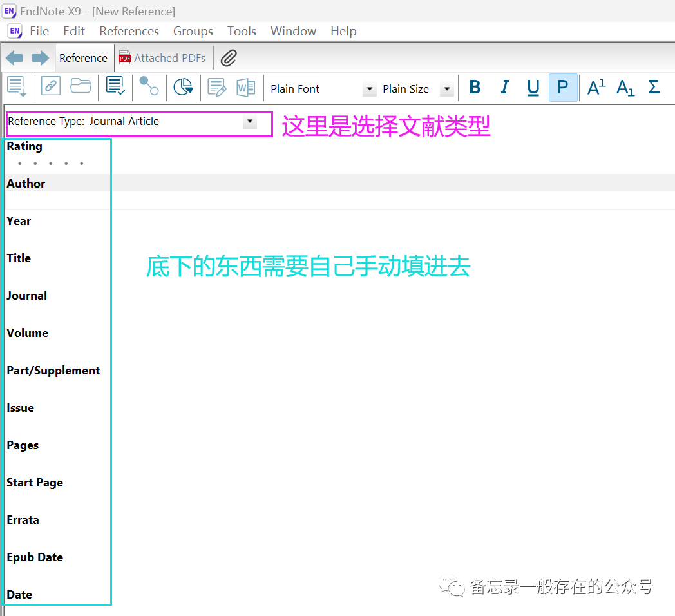Select the Pages field label
The width and height of the screenshot is (675, 616).
[23, 445]
